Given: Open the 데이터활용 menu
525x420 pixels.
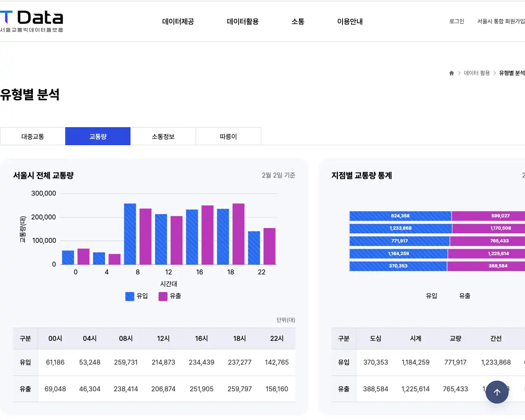Looking at the screenshot, I should point(242,21).
